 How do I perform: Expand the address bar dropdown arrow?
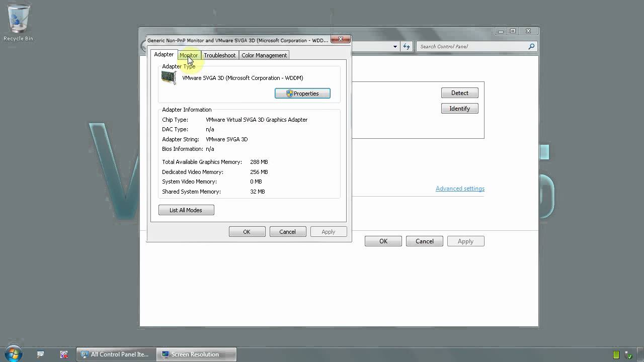[395, 46]
